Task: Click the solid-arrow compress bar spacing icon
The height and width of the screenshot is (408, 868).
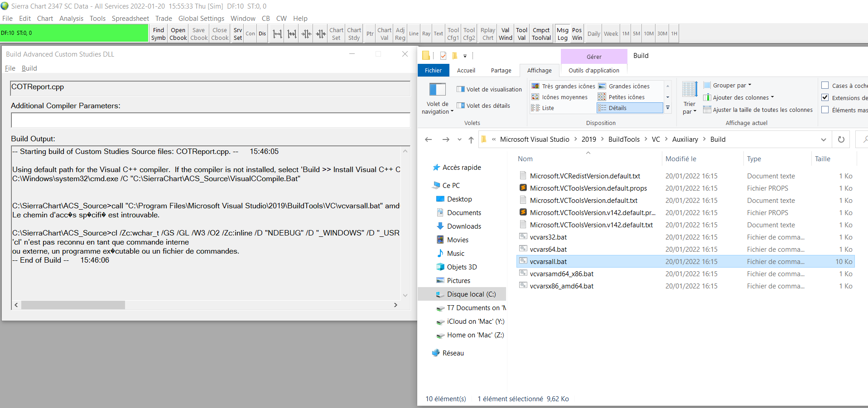Action: tap(321, 34)
